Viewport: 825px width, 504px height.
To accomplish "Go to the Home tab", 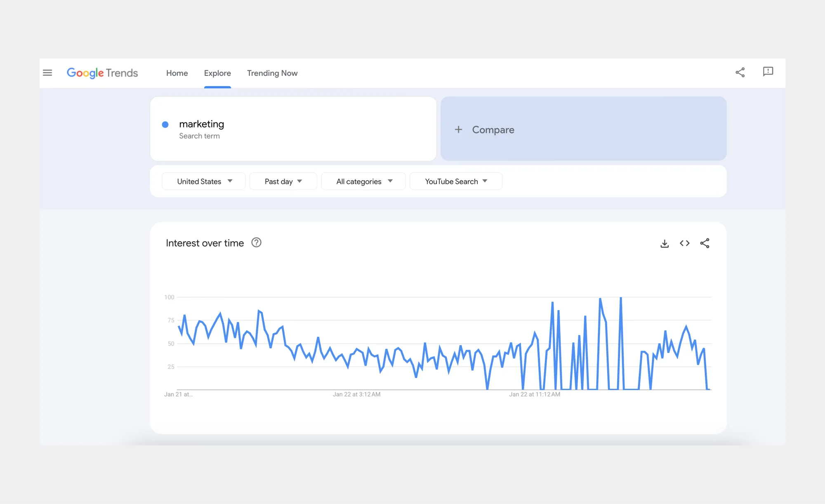I will [177, 73].
